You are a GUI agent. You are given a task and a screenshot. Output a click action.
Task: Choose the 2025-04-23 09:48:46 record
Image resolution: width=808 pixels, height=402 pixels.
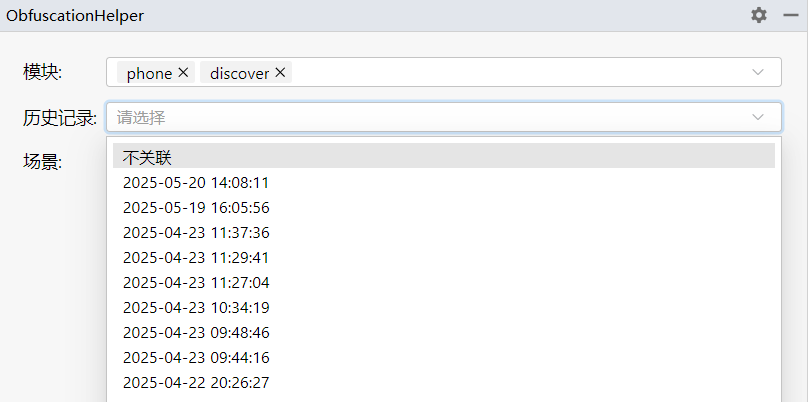pyautogui.click(x=196, y=332)
